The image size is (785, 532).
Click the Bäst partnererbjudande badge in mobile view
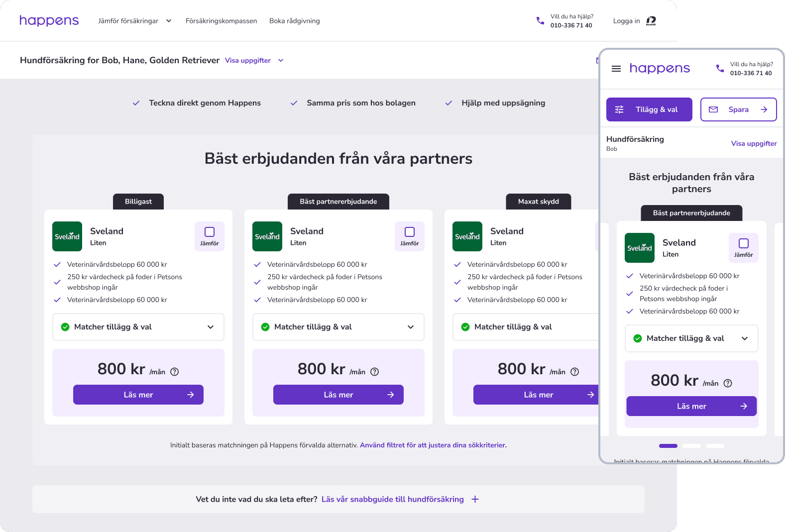tap(691, 213)
